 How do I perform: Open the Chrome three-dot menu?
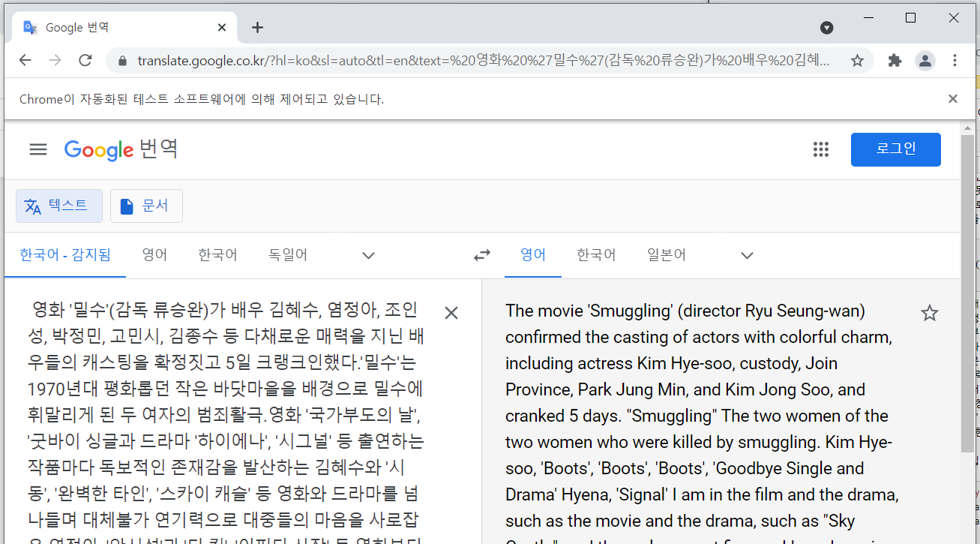coord(955,61)
